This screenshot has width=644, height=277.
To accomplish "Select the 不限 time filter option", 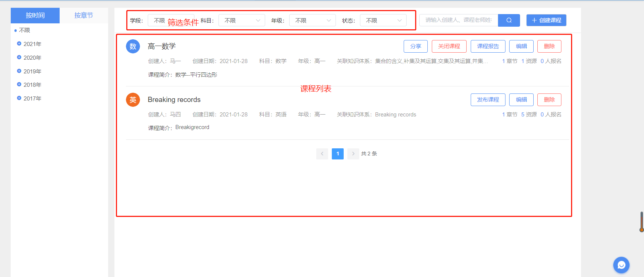I will point(24,30).
